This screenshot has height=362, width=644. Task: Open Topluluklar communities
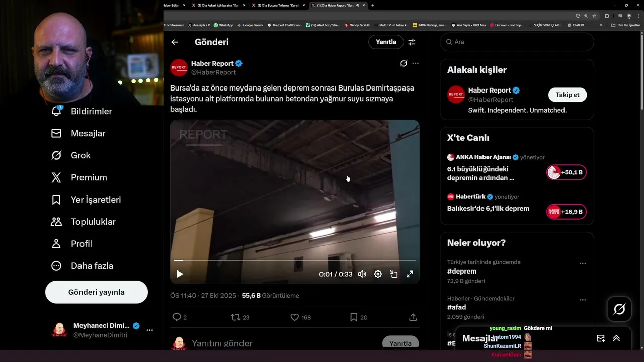(83, 222)
